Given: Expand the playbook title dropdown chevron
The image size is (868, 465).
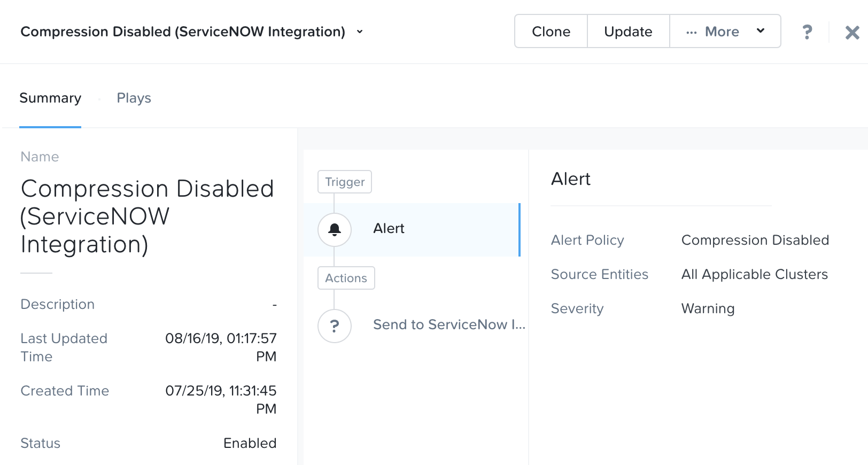Looking at the screenshot, I should (360, 32).
